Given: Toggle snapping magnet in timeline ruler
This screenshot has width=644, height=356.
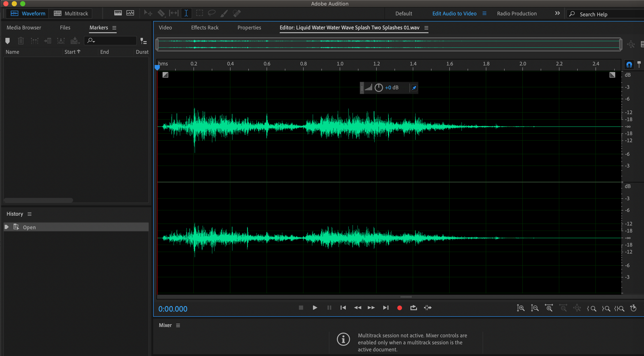Looking at the screenshot, I should tap(629, 65).
